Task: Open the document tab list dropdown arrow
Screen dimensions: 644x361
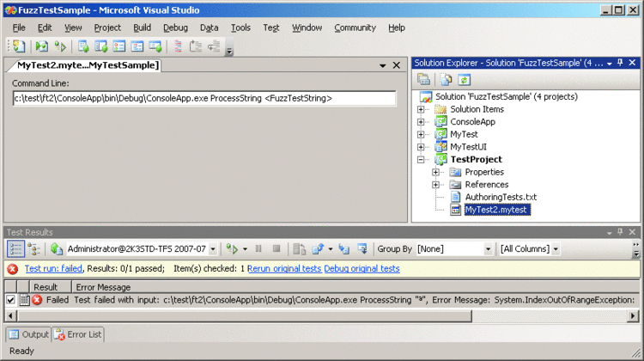Action: point(382,65)
